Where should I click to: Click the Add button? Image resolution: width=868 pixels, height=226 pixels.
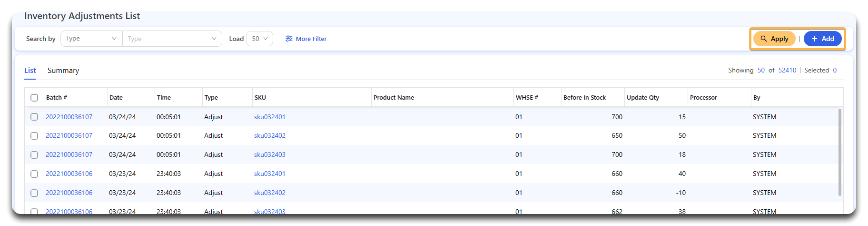(823, 39)
